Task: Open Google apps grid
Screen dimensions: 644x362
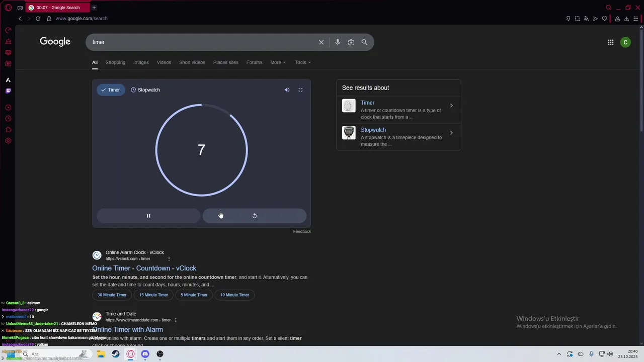Action: pyautogui.click(x=611, y=42)
